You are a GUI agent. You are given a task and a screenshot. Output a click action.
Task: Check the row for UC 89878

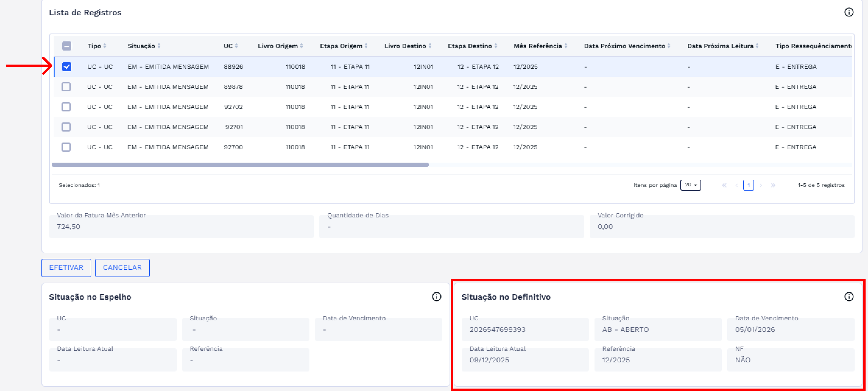point(66,87)
